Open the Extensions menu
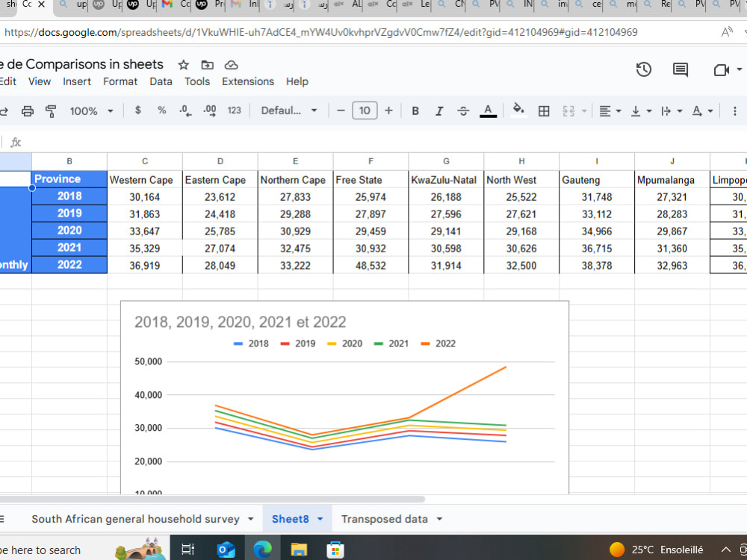Viewport: 747px width, 560px height. point(248,81)
